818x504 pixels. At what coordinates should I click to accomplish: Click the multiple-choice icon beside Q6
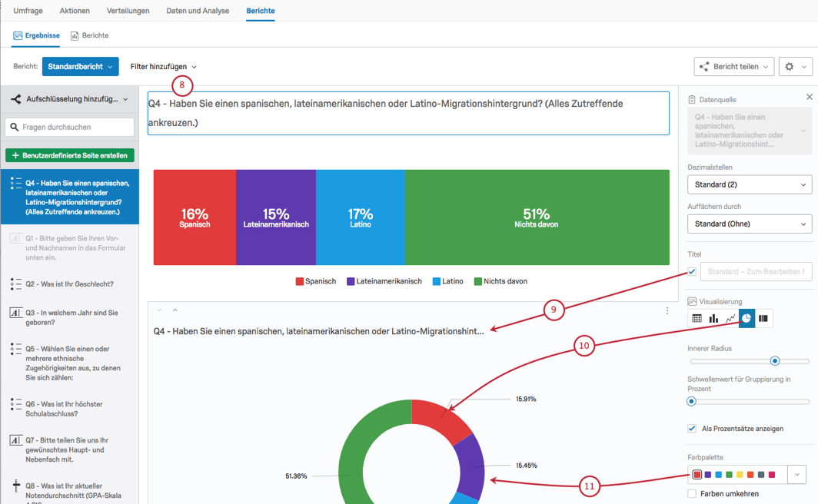16,404
